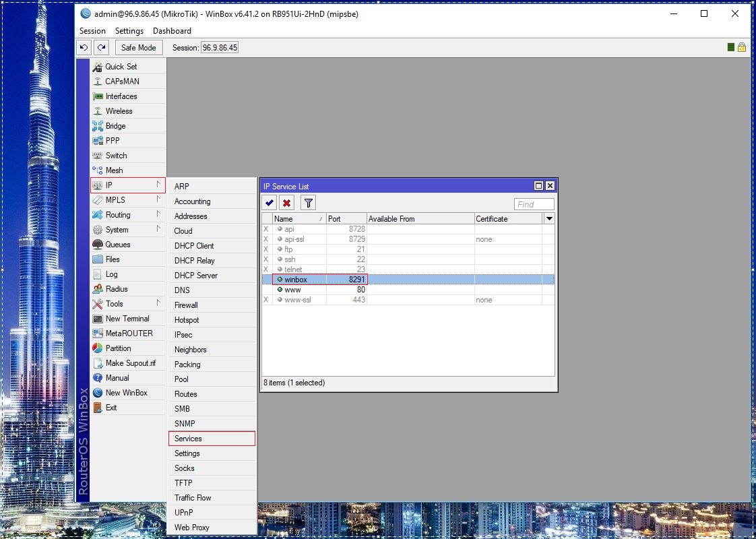Open the Settings menu

coord(129,30)
